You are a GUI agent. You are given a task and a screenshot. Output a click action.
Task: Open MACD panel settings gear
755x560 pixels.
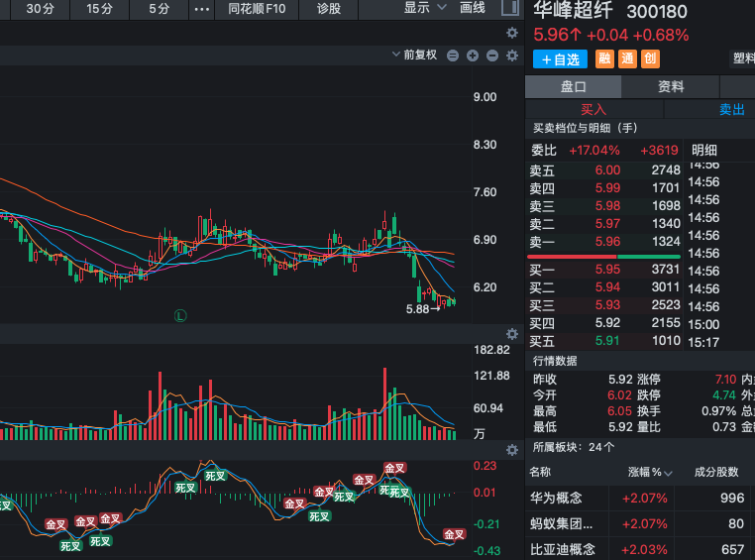pos(512,450)
